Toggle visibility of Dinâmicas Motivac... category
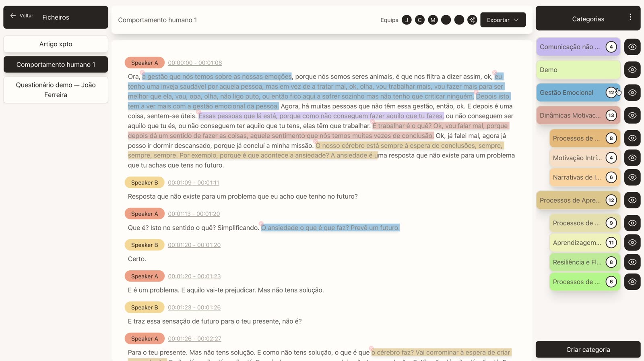The height and width of the screenshot is (361, 644). click(632, 115)
